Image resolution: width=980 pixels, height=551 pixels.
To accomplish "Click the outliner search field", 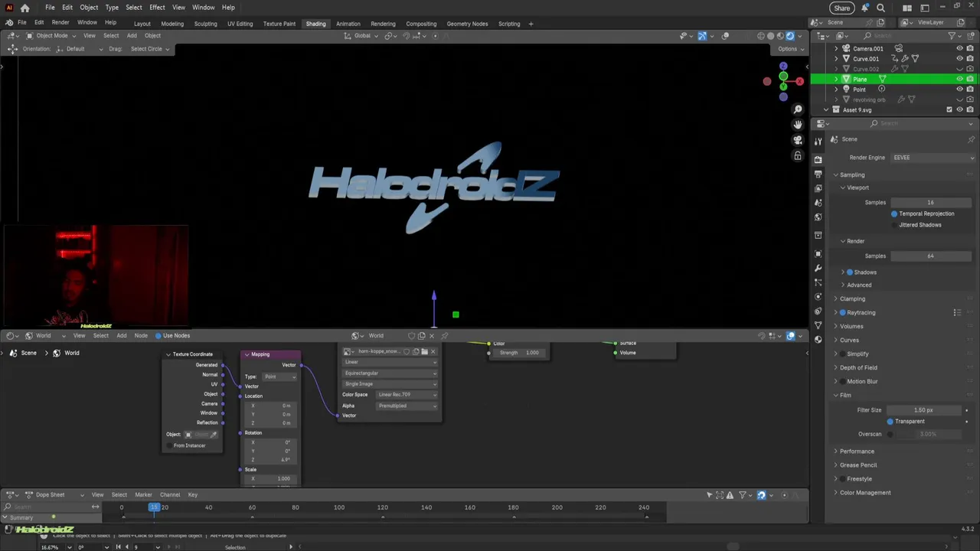I will click(x=903, y=36).
